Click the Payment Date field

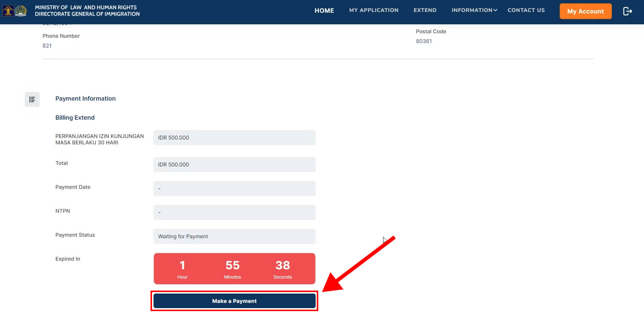tap(234, 188)
